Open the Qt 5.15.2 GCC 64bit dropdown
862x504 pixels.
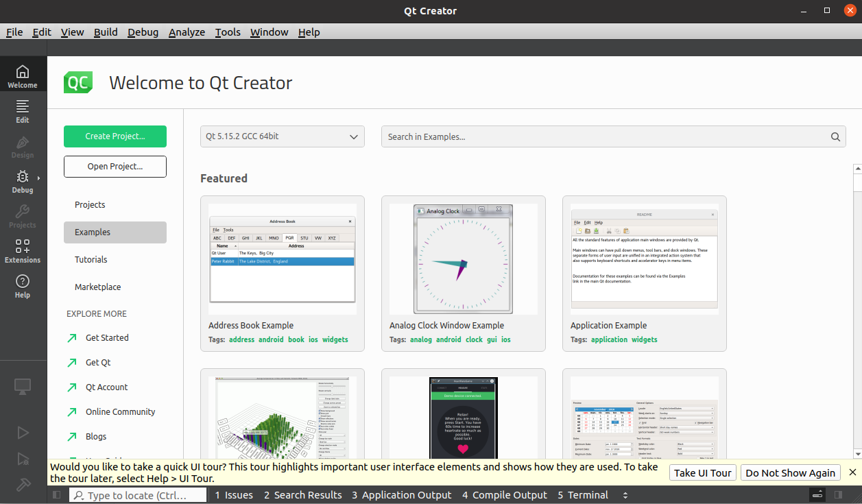coord(281,136)
